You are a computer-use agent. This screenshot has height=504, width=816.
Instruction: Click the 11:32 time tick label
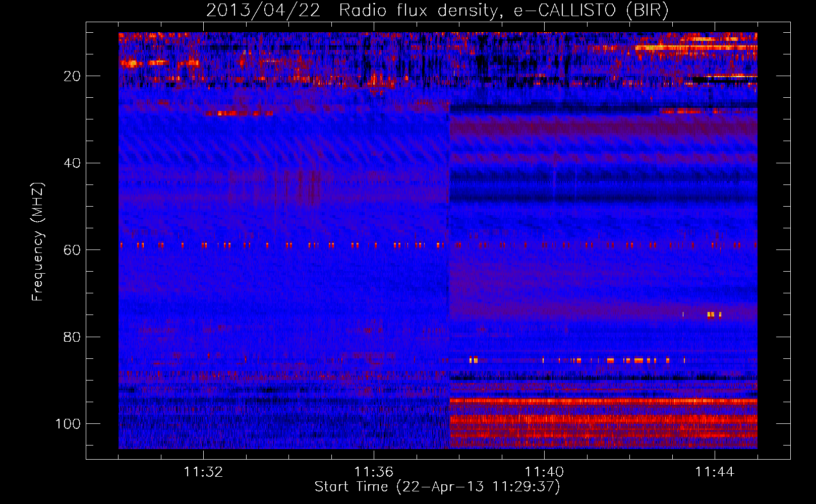[203, 472]
